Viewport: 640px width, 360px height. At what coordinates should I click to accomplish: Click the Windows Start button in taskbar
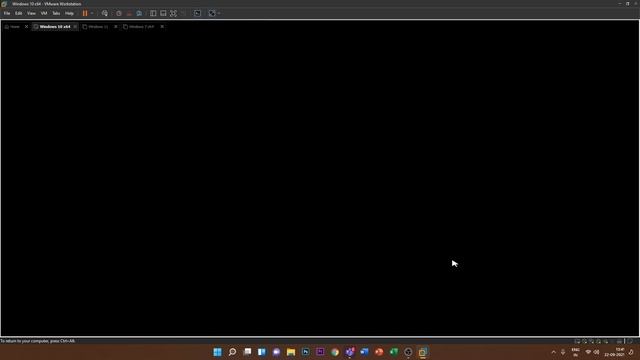(218, 352)
